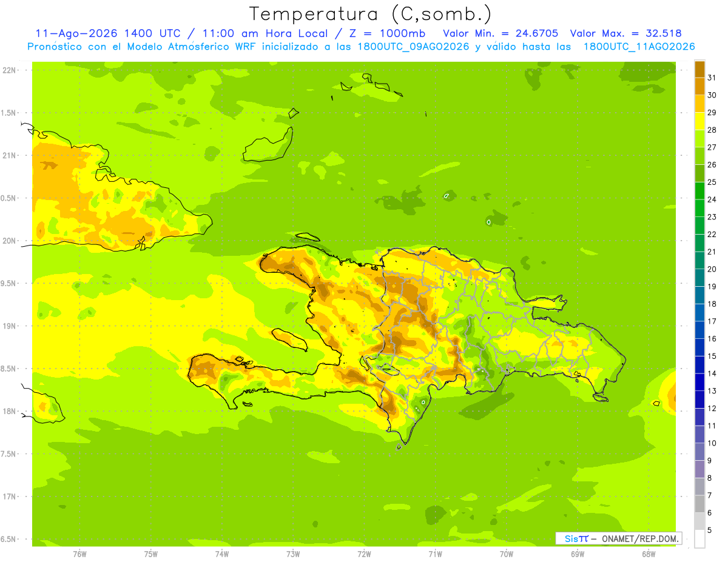Click the legend swatch between 30 and 31
Image resolution: width=728 pixels, height=562 pixels.
[x=699, y=86]
